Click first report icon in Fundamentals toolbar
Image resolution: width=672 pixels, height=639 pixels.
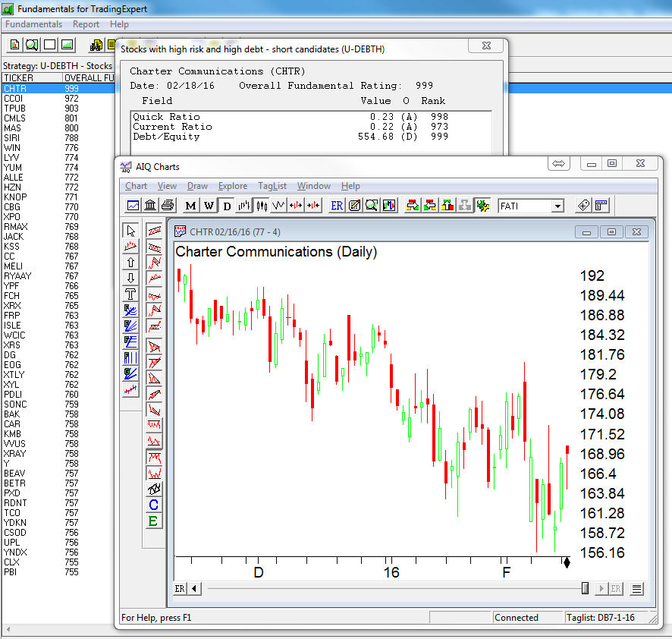tap(14, 45)
